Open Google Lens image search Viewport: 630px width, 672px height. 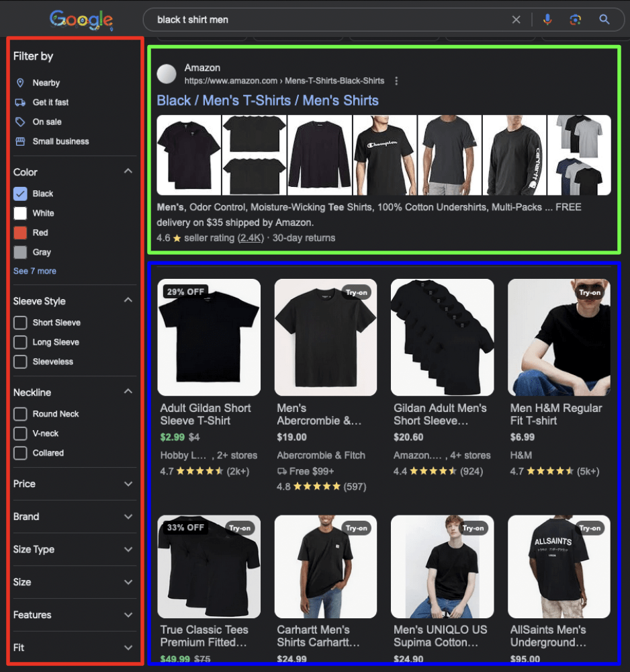tap(576, 19)
